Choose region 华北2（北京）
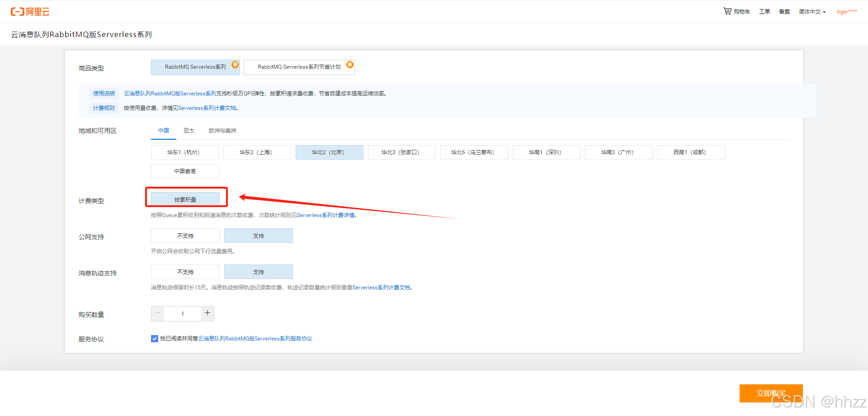Viewport: 868px width, 416px height. tap(330, 152)
